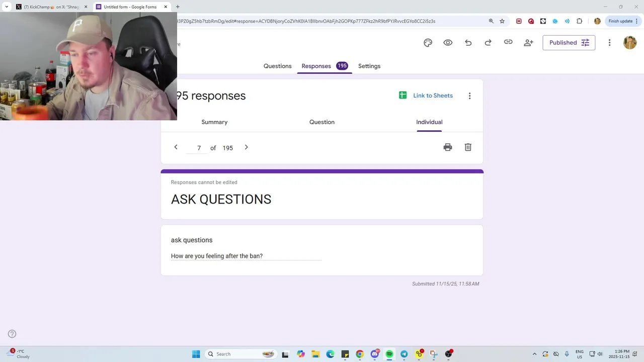Click the Finish update button in Chrome

coord(623,21)
